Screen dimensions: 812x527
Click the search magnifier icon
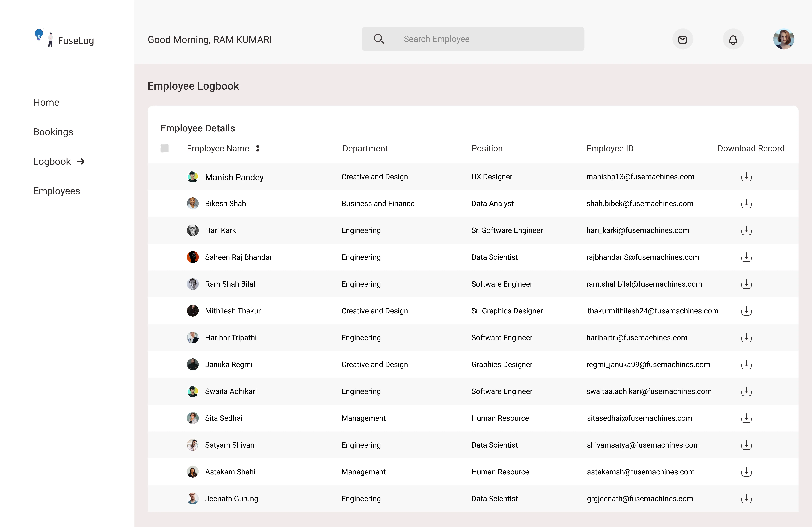click(x=379, y=39)
